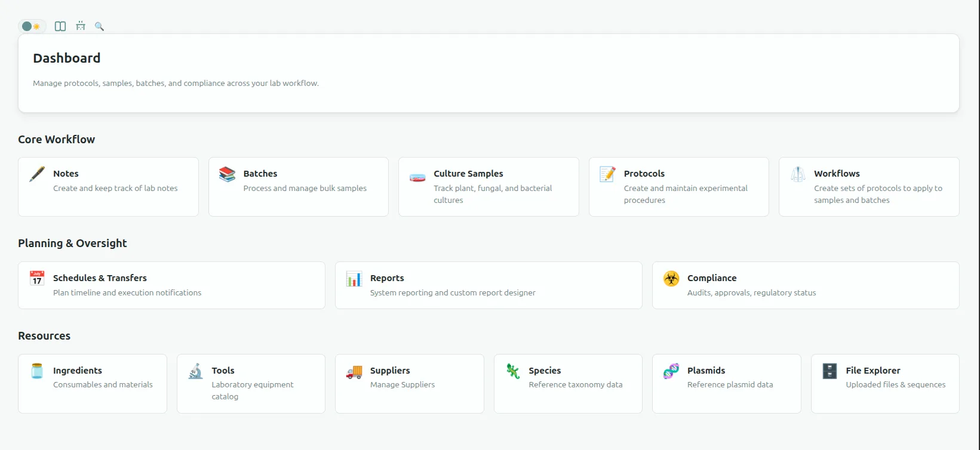Click the bar chart icon for Reports

354,279
